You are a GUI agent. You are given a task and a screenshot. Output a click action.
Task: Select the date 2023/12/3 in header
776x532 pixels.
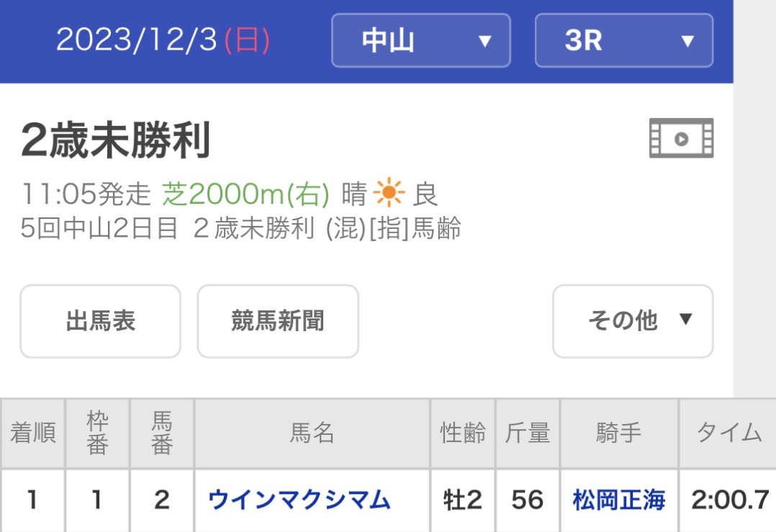click(163, 40)
